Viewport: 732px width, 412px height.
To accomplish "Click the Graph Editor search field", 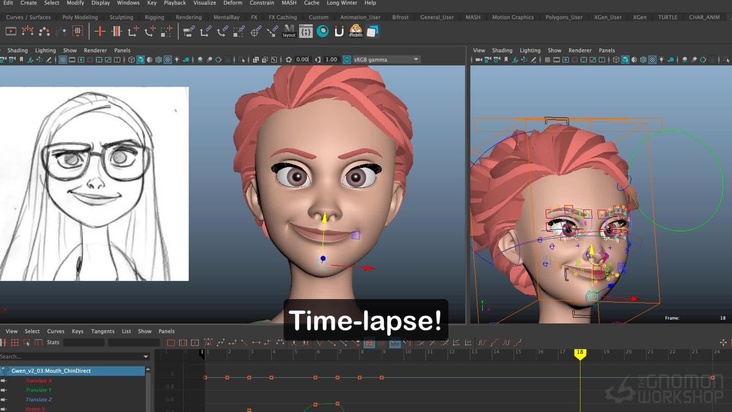I will 70,356.
